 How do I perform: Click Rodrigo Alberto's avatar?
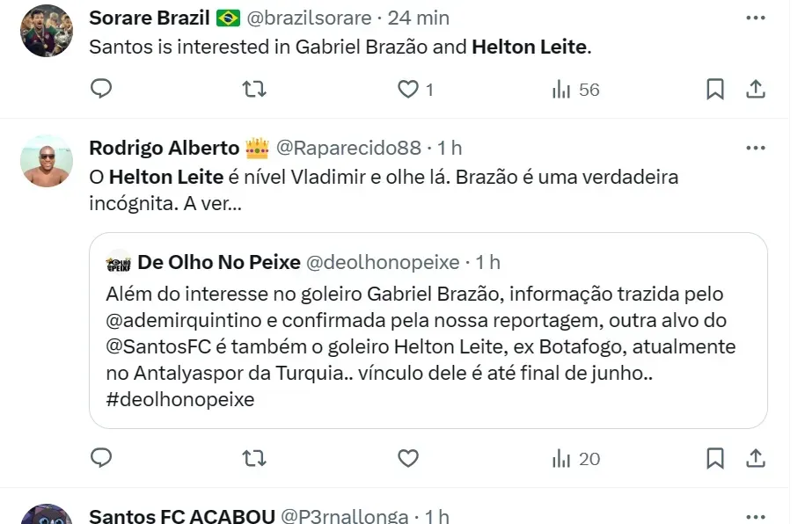[47, 161]
